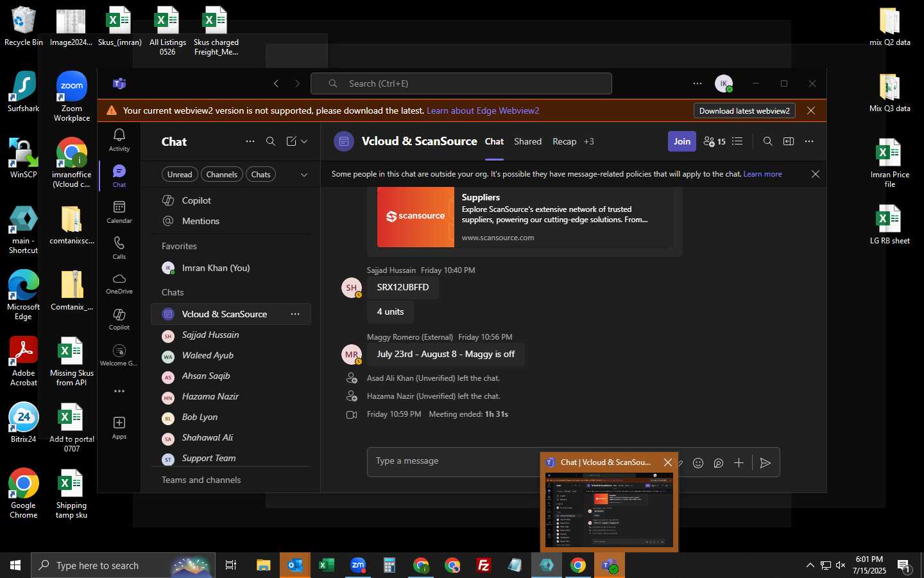Open more options for Vcloud & ScanSource chat
Screen dimensions: 924x578
coord(295,314)
